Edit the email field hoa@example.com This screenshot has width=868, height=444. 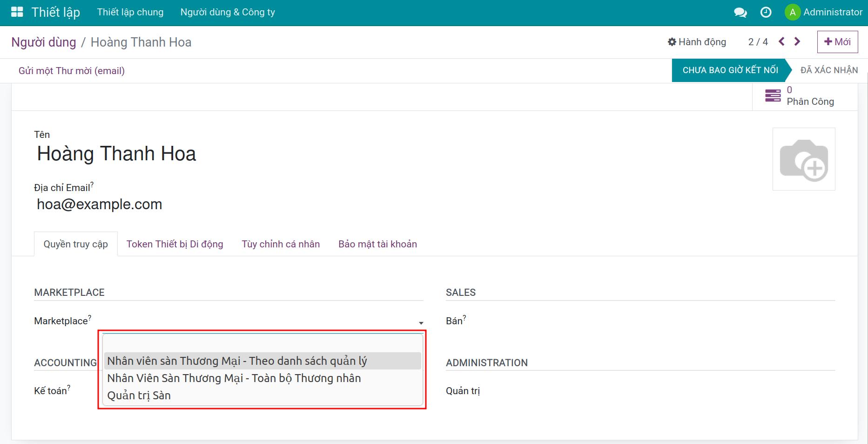click(x=100, y=205)
